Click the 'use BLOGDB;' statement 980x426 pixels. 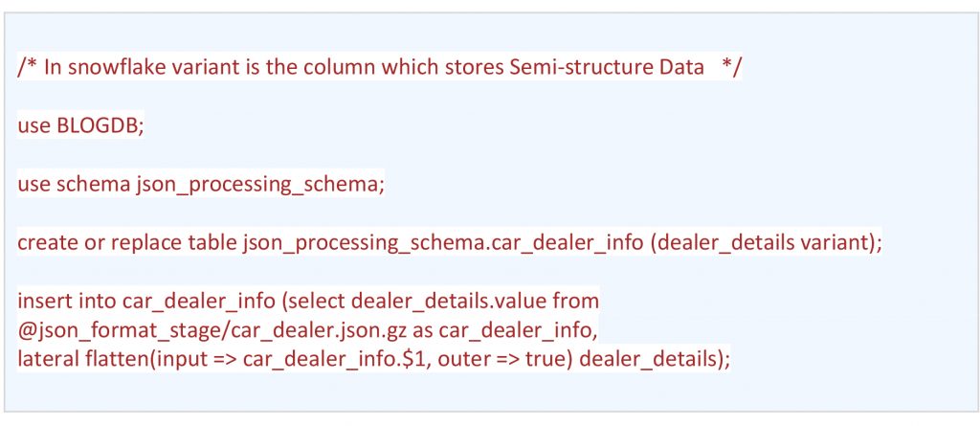coord(80,125)
